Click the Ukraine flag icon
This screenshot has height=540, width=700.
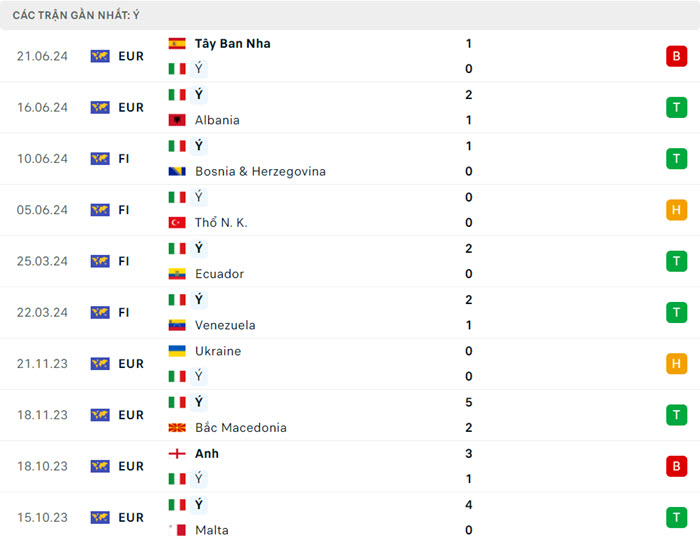177,351
